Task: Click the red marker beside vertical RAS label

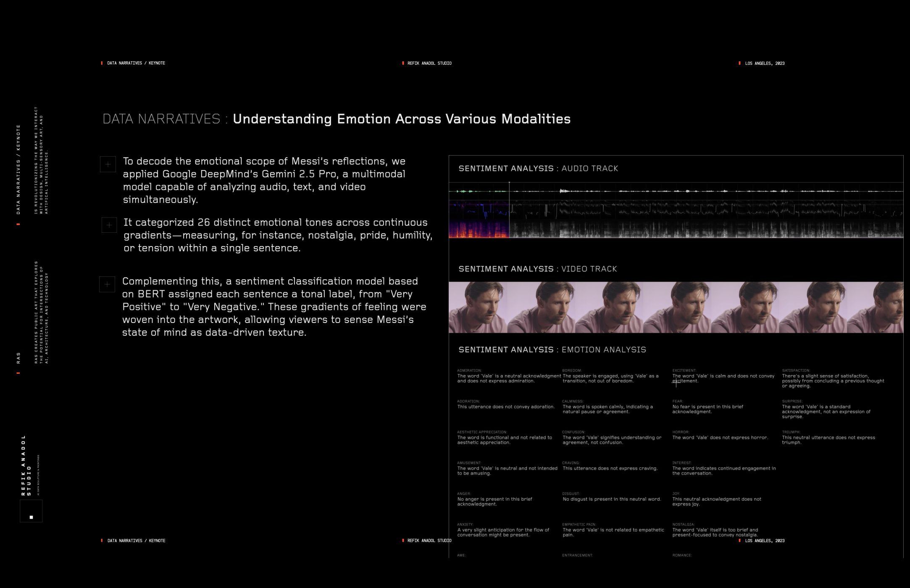Action: [x=18, y=373]
